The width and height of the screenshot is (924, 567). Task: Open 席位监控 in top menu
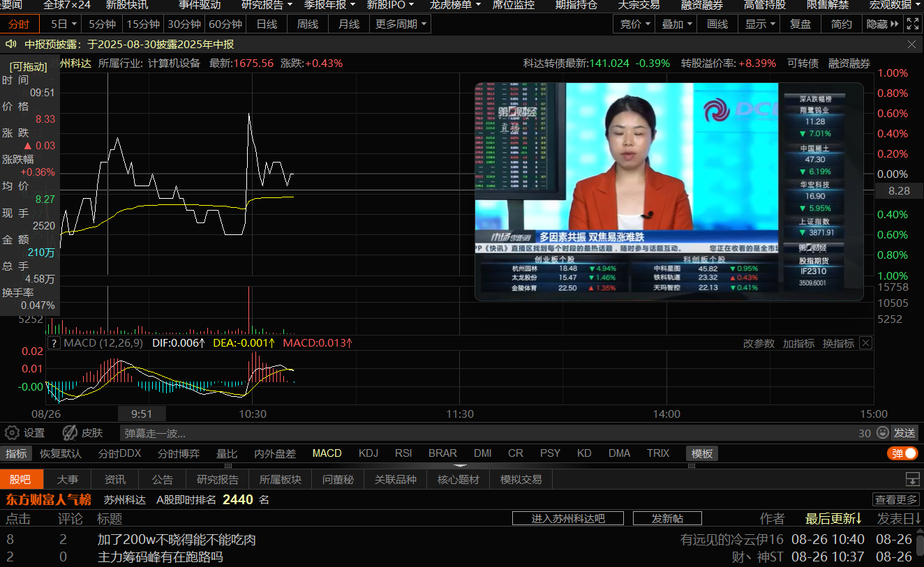[x=514, y=5]
